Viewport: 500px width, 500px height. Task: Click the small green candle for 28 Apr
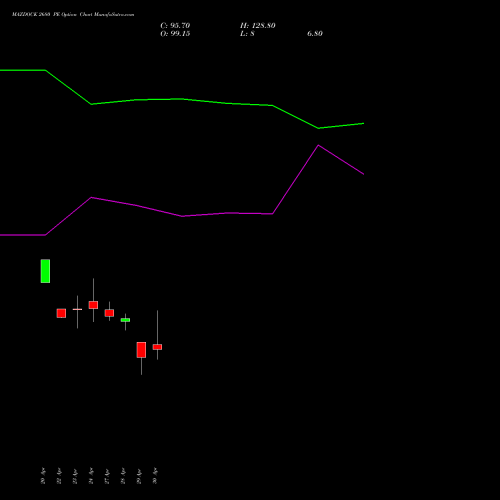pyautogui.click(x=125, y=320)
